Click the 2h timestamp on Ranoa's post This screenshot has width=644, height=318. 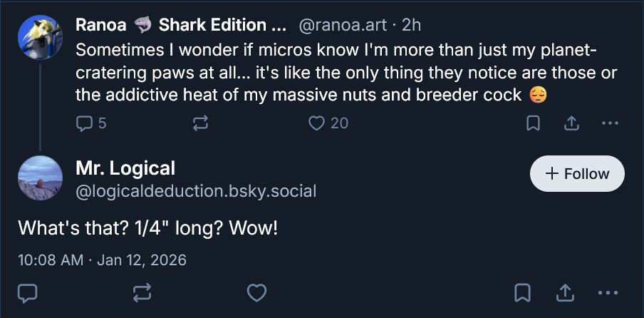411,26
